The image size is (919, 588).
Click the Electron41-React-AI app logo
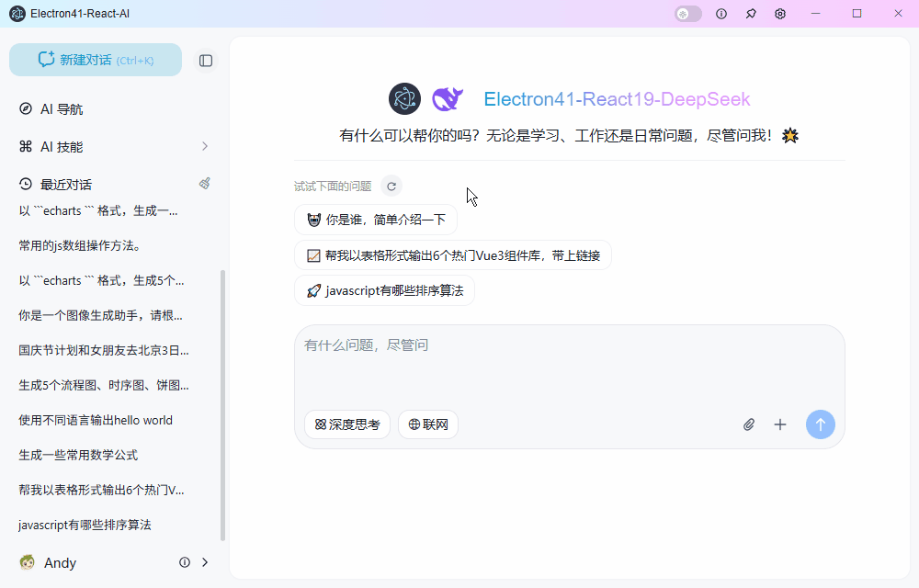click(17, 14)
